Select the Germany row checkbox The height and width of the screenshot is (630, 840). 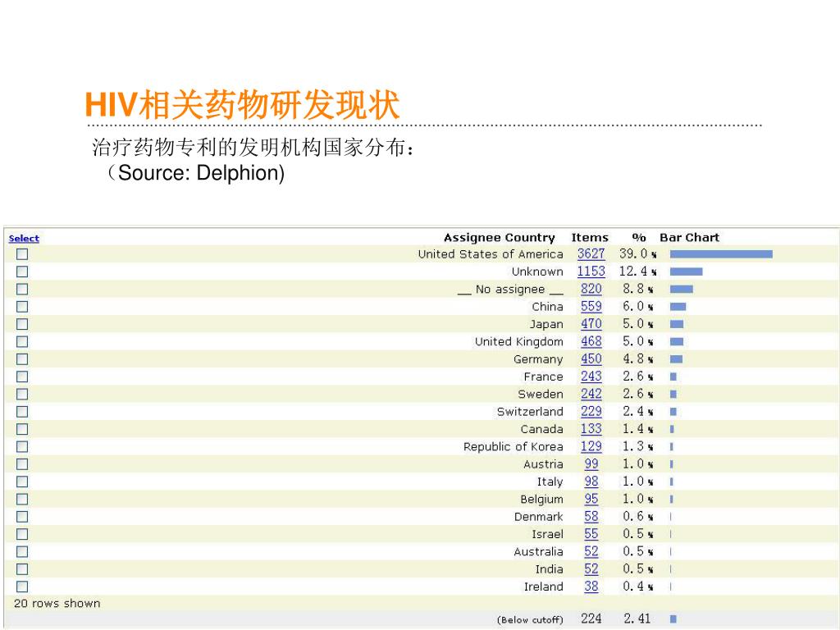click(22, 359)
